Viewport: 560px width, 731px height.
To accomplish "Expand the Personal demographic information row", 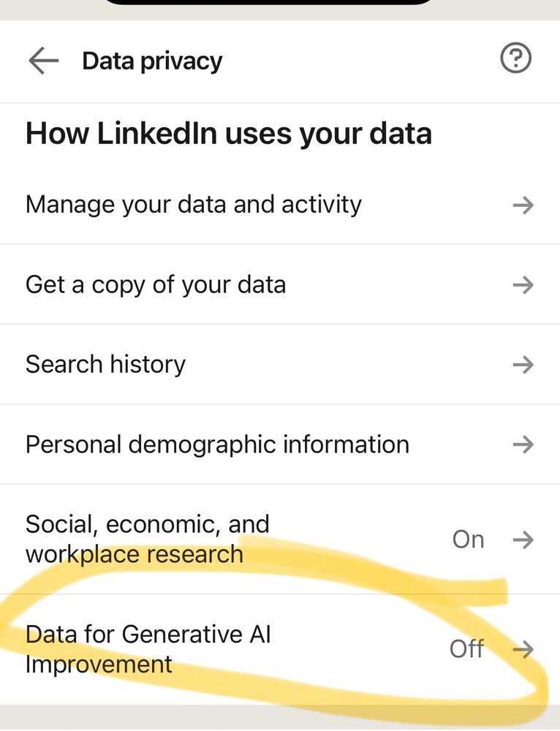I will point(216,444).
